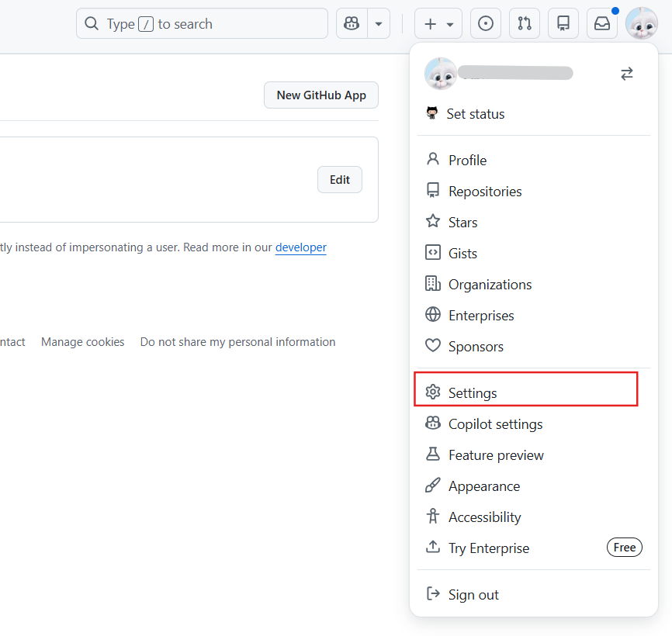Open the plus Create new menu
The width and height of the screenshot is (672, 636).
coord(438,23)
